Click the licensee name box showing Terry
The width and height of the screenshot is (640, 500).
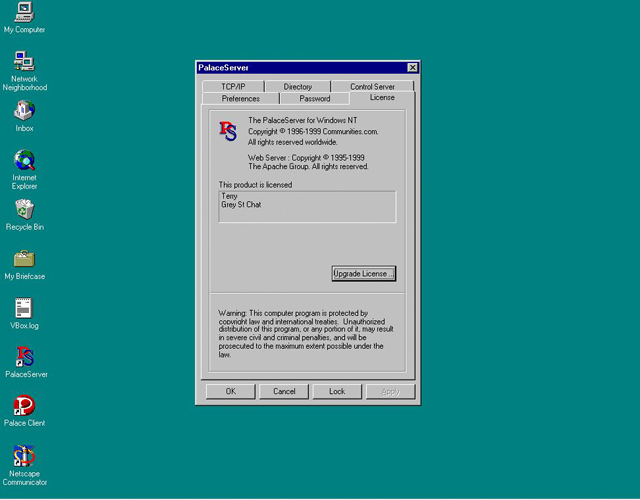[307, 207]
